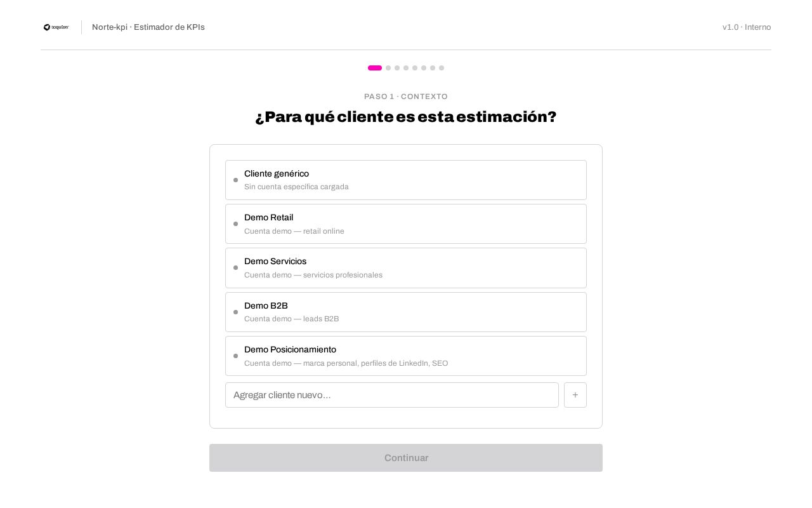Click the fifth progress step dot
This screenshot has width=812, height=508.
(x=415, y=68)
